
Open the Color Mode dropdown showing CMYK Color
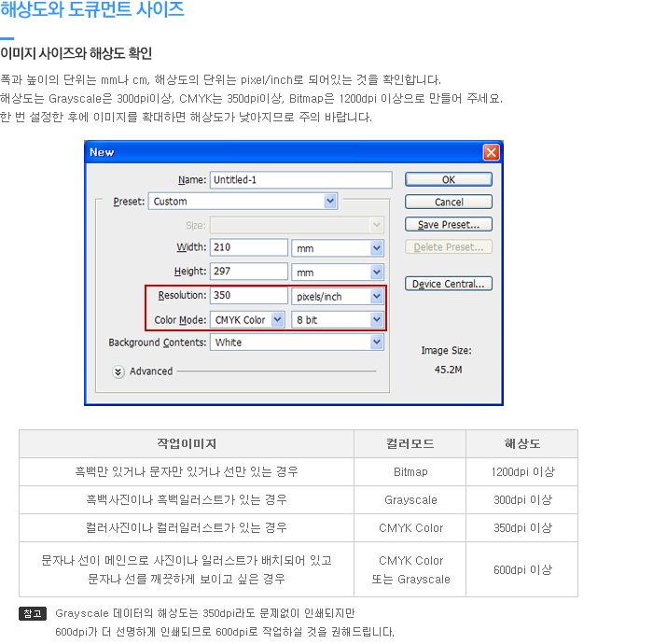pos(248,320)
